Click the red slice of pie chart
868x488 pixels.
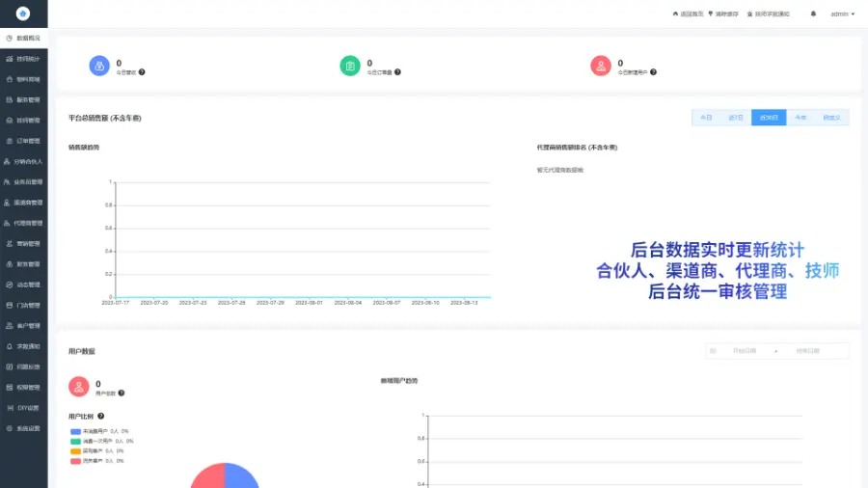[x=206, y=477]
